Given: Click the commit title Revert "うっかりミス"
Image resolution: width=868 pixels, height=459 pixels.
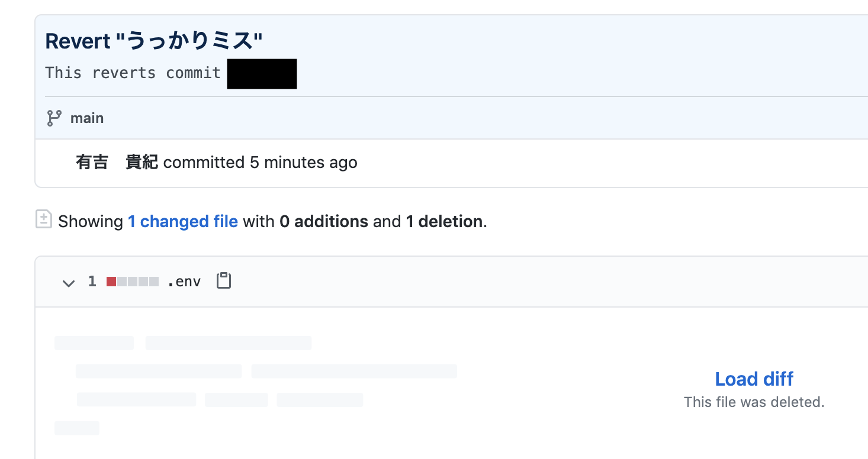Looking at the screenshot, I should pyautogui.click(x=154, y=41).
